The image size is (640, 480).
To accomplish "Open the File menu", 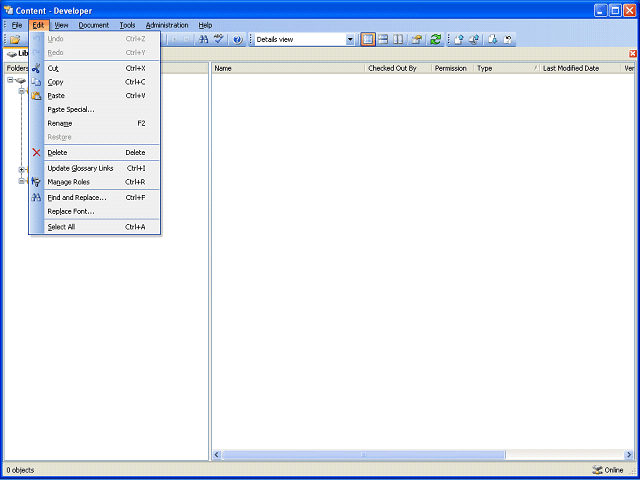I will [x=17, y=25].
